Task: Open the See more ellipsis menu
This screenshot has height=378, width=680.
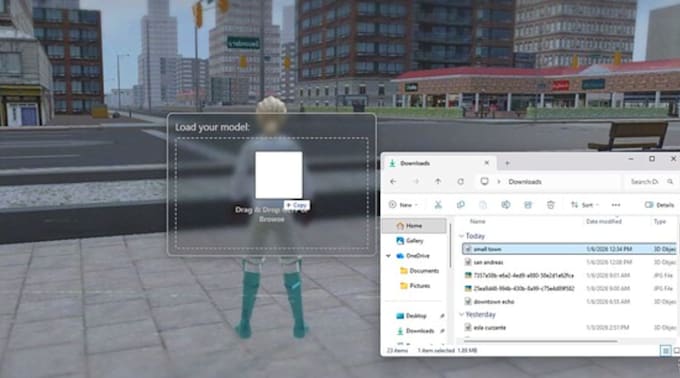Action: click(616, 205)
